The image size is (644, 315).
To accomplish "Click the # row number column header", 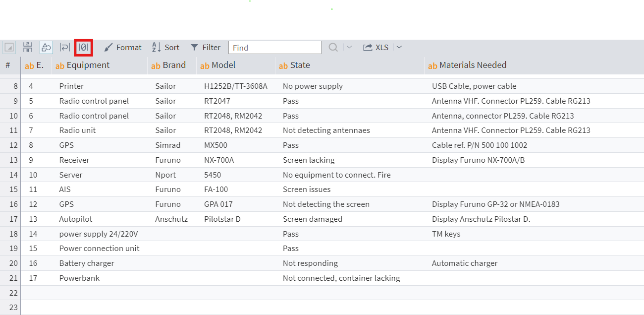I will pos(8,65).
